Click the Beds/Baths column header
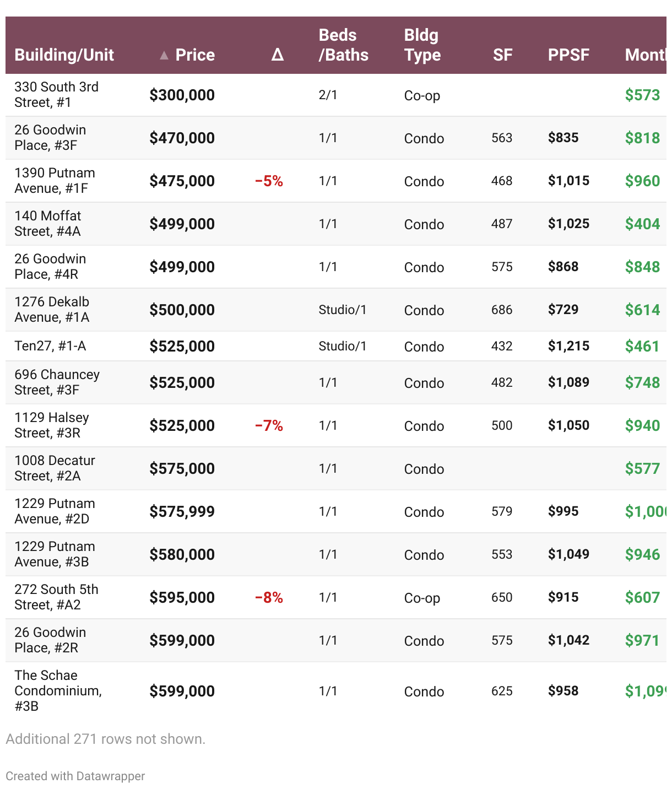 [343, 45]
